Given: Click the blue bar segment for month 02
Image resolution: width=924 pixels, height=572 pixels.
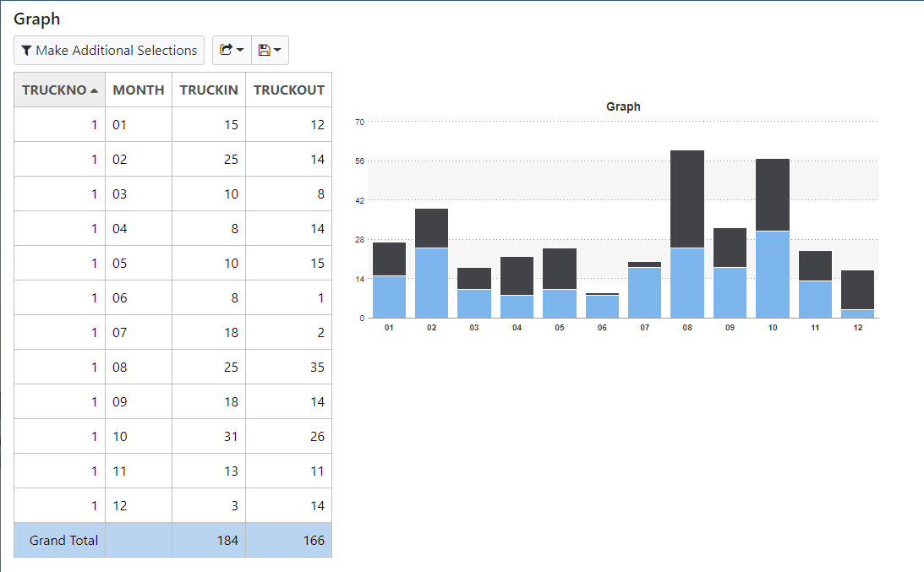Looking at the screenshot, I should pyautogui.click(x=432, y=283).
